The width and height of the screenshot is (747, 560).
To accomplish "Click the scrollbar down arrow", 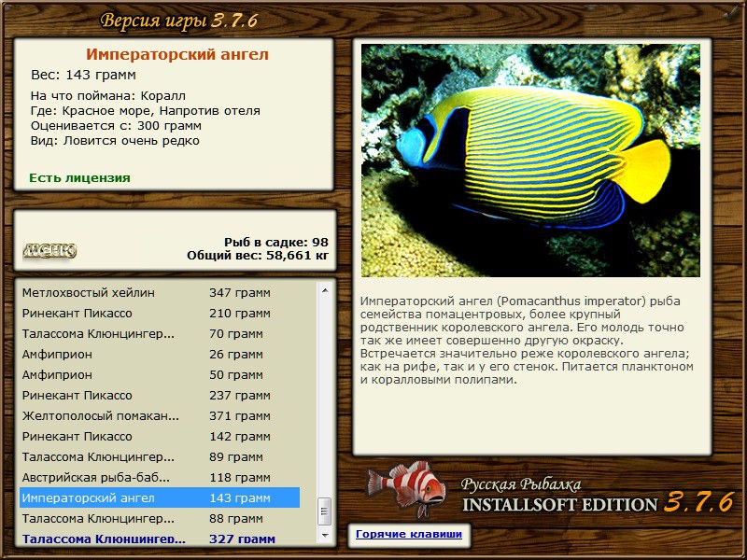I will coord(325,536).
